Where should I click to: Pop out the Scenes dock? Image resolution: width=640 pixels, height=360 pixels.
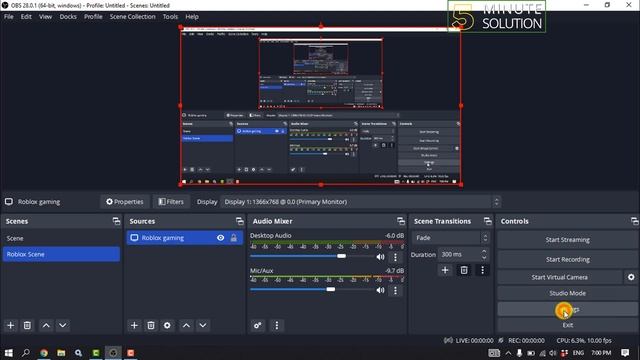tap(116, 221)
